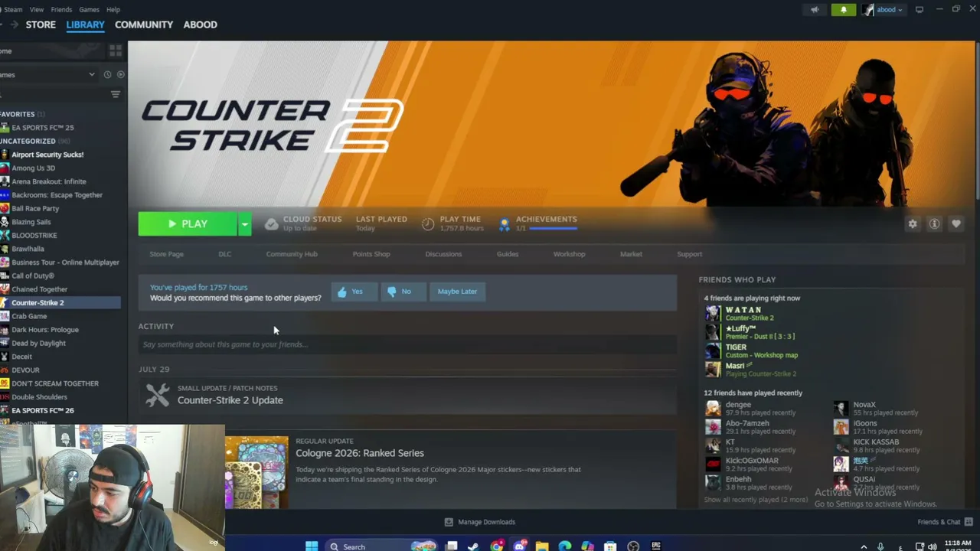Switch to the Library tab
The width and height of the screenshot is (980, 551).
coord(85,24)
